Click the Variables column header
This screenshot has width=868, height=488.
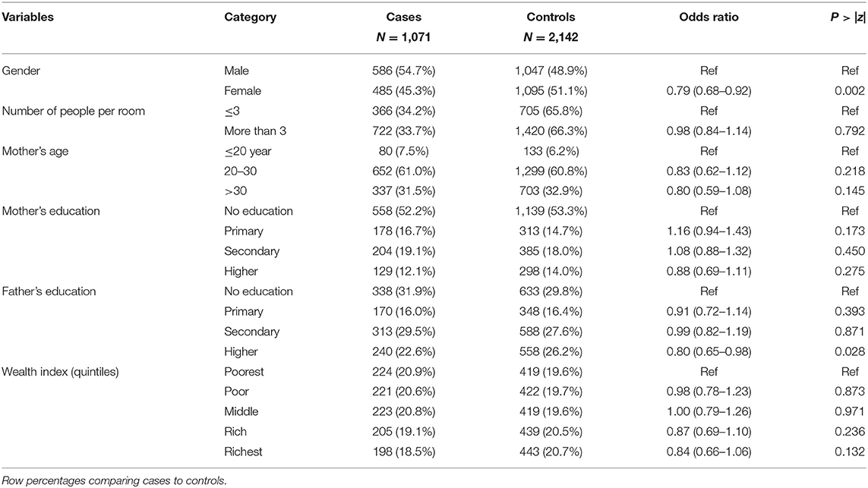click(x=27, y=17)
